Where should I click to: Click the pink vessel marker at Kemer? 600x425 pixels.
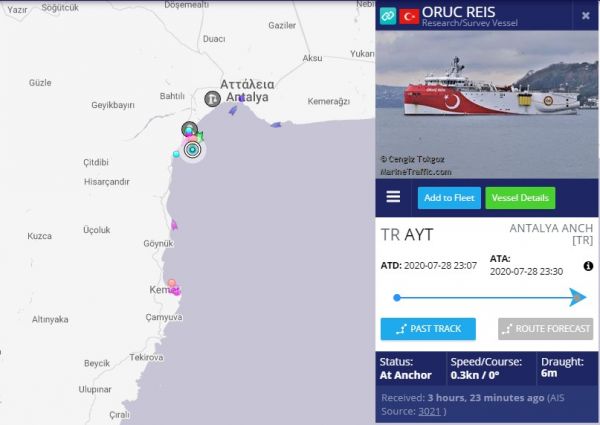click(172, 283)
